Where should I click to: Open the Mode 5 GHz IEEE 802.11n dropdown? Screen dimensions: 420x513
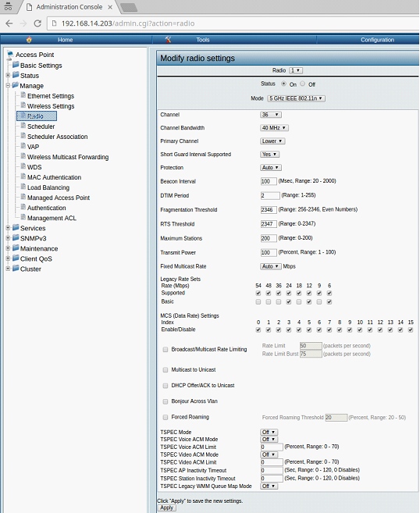(296, 98)
